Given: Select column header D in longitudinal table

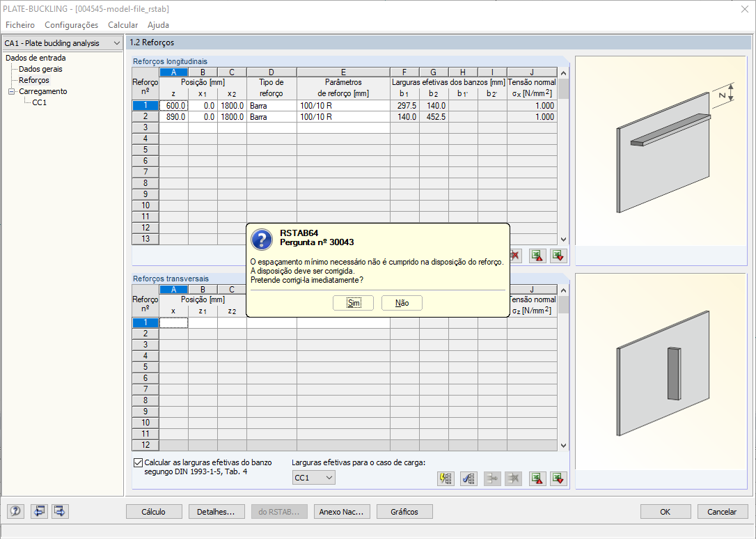Looking at the screenshot, I should 271,72.
